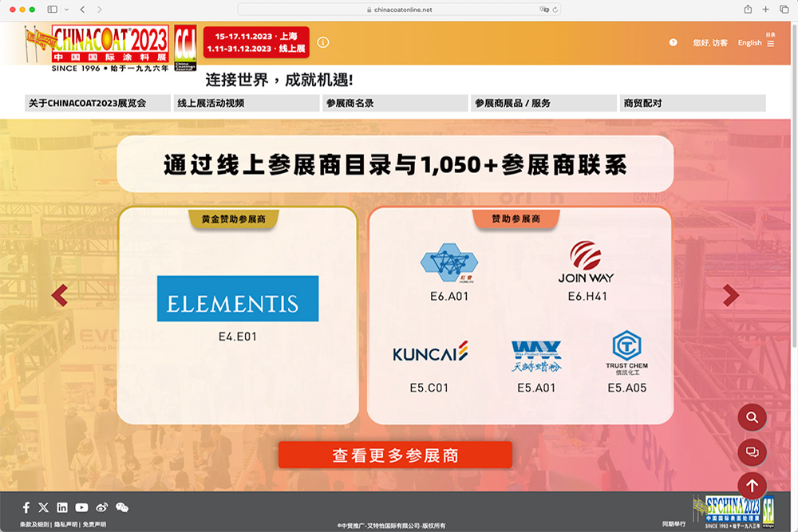This screenshot has height=532, width=798.
Task: Click the 通过线上参展商目录 headline banner
Action: (396, 164)
